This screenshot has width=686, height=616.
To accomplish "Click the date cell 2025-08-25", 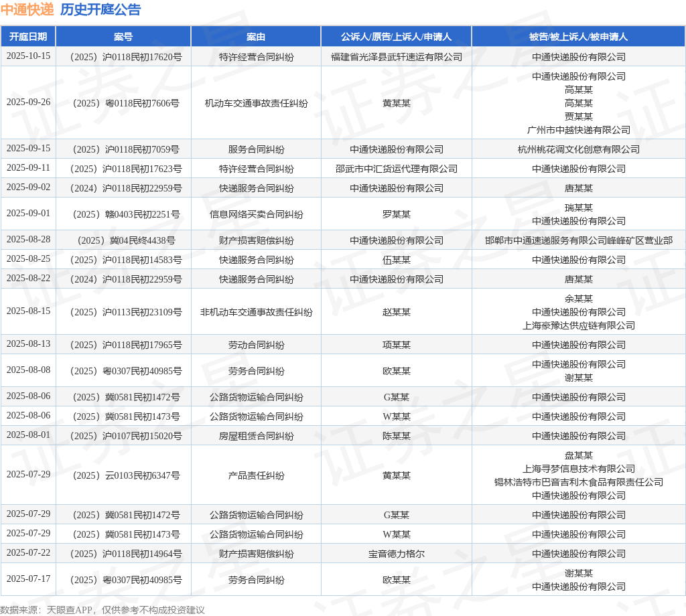I will tap(28, 259).
